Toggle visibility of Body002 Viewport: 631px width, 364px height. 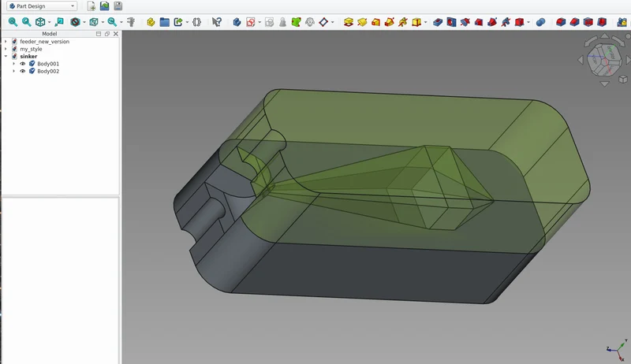[23, 71]
